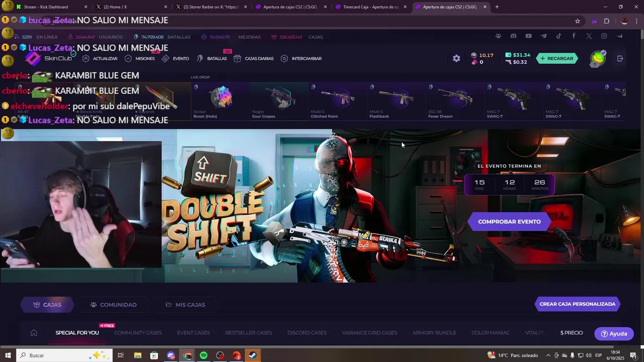This screenshot has height=362, width=644.
Task: Open the Discord social icon
Action: coord(513,36)
